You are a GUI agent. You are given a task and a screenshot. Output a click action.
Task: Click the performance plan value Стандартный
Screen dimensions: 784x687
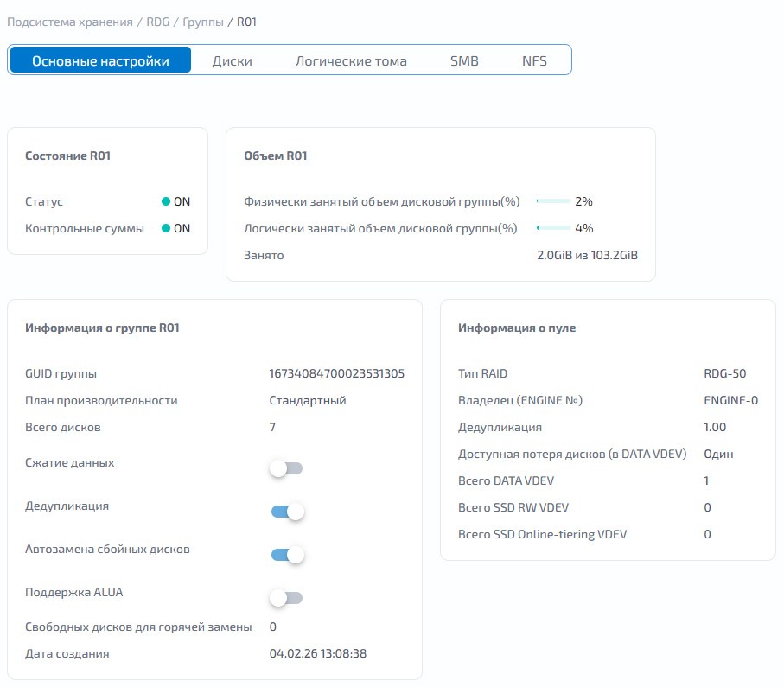pos(308,400)
